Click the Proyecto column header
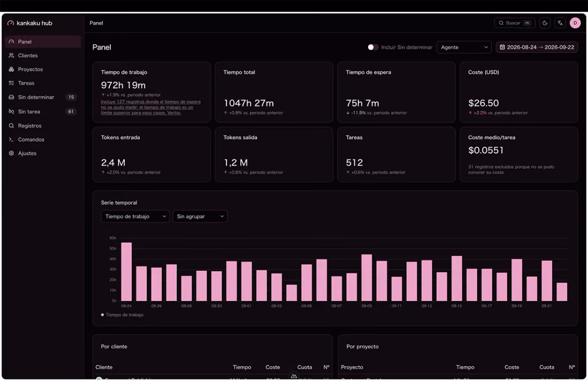 [352, 367]
